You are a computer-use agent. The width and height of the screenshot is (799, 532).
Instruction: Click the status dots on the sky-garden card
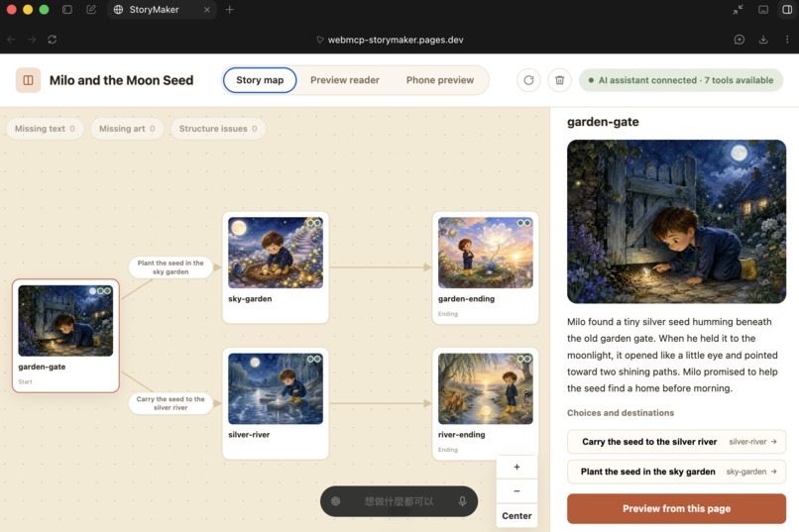pos(314,223)
